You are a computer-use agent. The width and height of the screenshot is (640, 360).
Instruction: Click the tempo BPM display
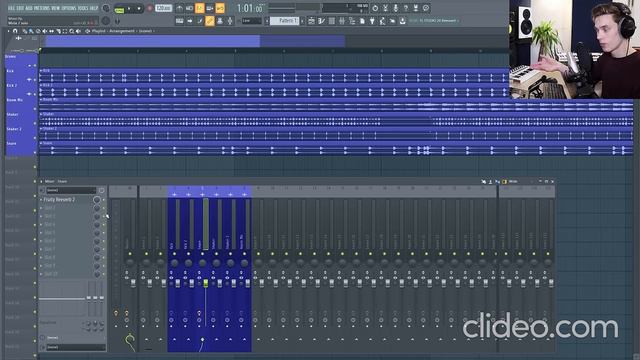(163, 8)
